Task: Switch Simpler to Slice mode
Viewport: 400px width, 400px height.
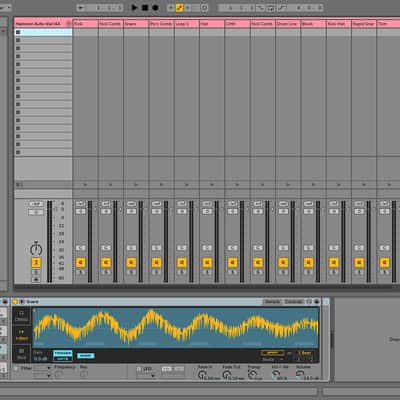Action: point(22,354)
